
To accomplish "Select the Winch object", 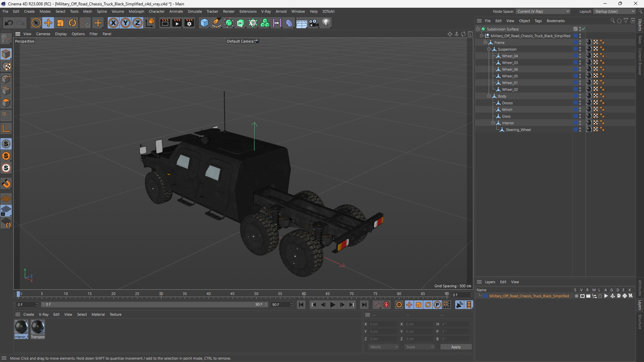I will pos(507,110).
